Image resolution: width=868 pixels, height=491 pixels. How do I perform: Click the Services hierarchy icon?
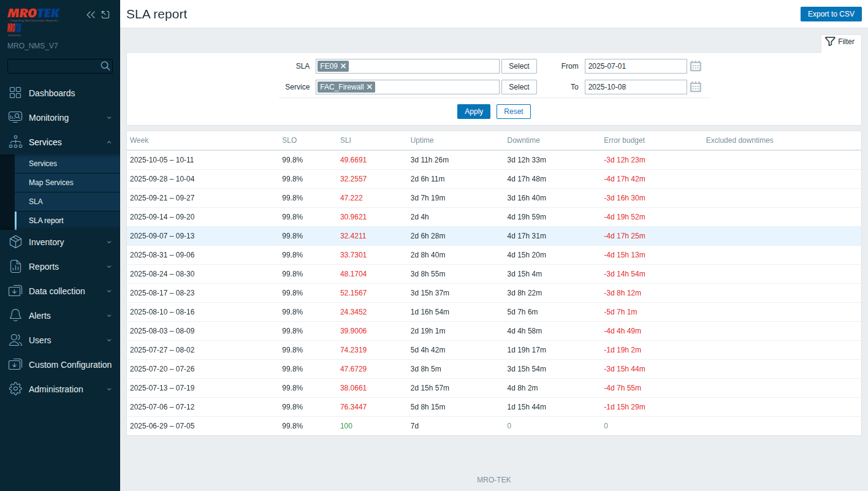(x=15, y=142)
